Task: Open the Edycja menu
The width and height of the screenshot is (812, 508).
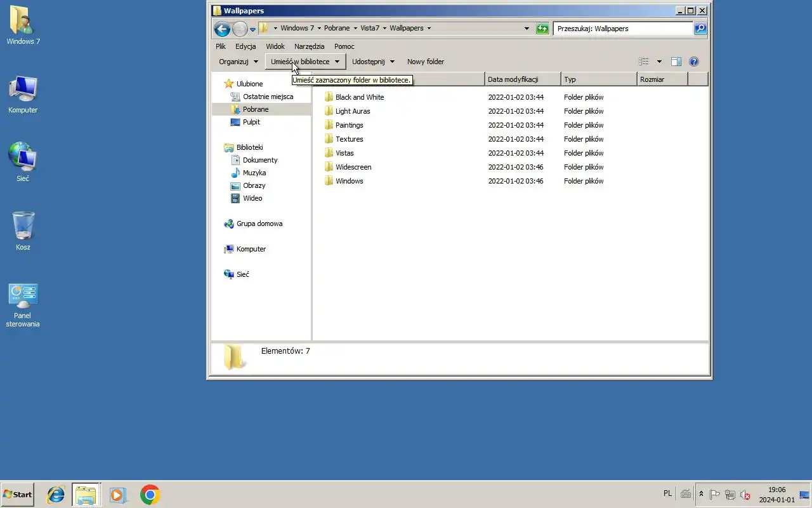Action: tap(246, 46)
